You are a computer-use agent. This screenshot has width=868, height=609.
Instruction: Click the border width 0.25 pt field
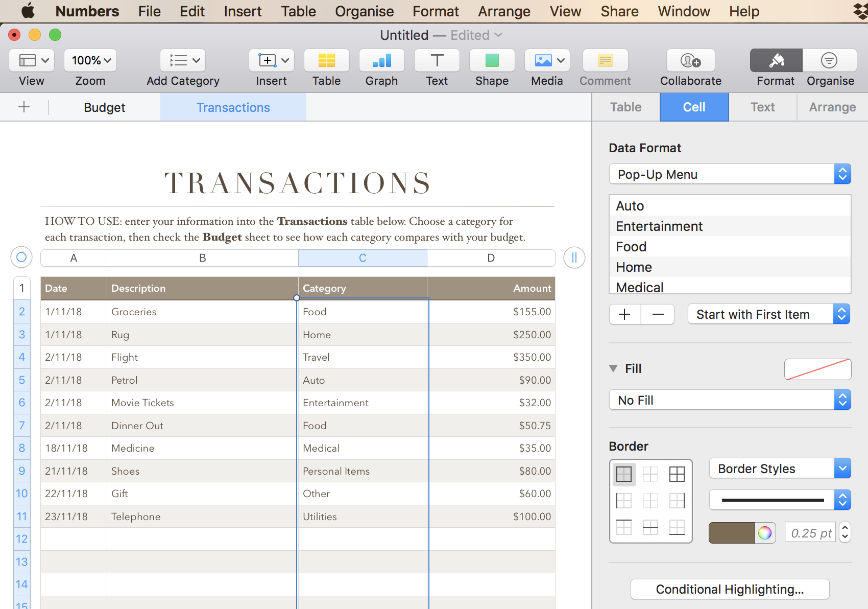(810, 533)
